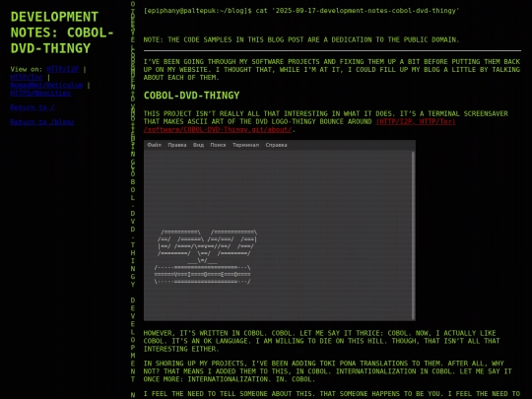Viewport: 532px width, 399px height.
Task: Open the sidebar HTTP/Tor mirror link
Action: (27, 77)
